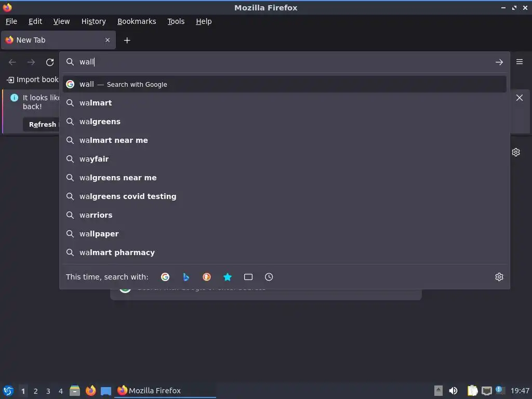The height and width of the screenshot is (399, 532).
Task: Switch to workspace 4 on taskbar
Action: click(61, 391)
